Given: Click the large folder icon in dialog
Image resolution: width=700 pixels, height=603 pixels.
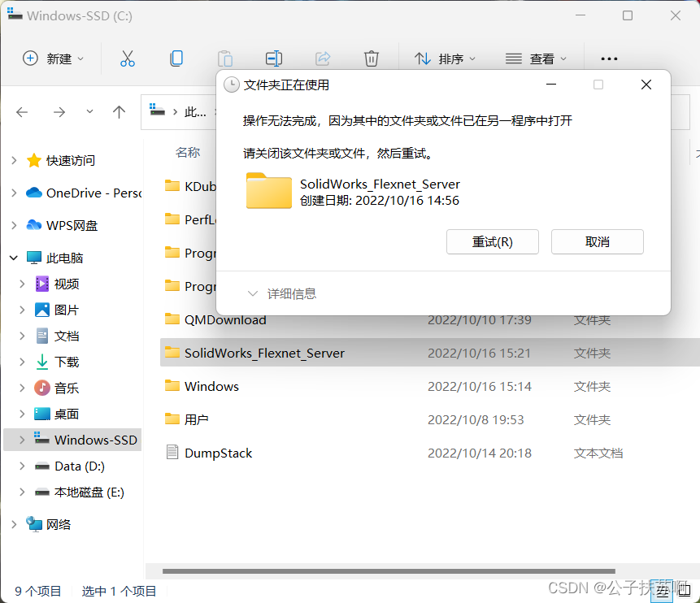Looking at the screenshot, I should [269, 191].
